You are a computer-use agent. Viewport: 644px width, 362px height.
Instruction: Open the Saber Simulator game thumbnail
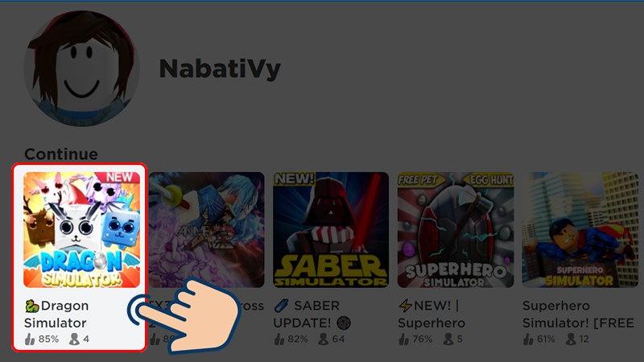tap(331, 229)
